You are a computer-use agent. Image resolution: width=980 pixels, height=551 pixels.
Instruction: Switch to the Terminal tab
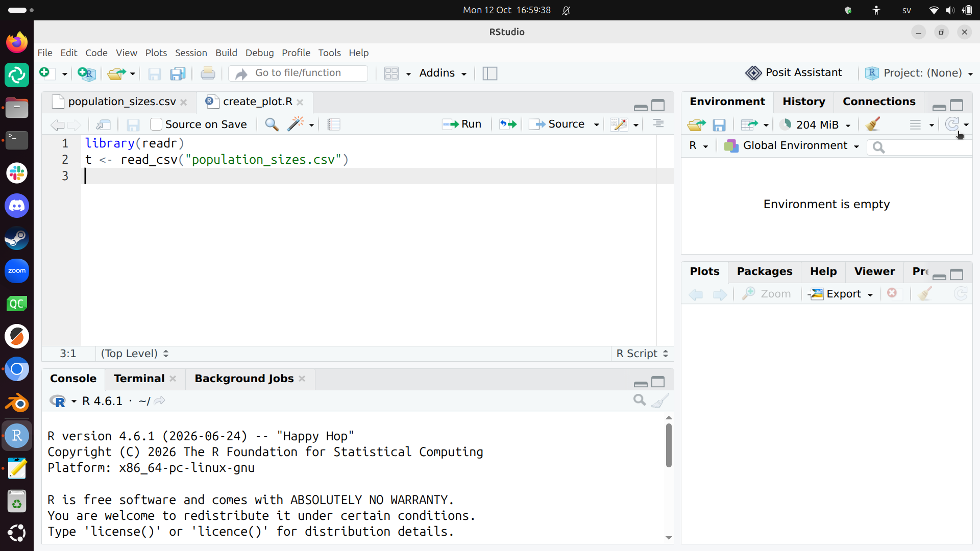click(x=139, y=379)
